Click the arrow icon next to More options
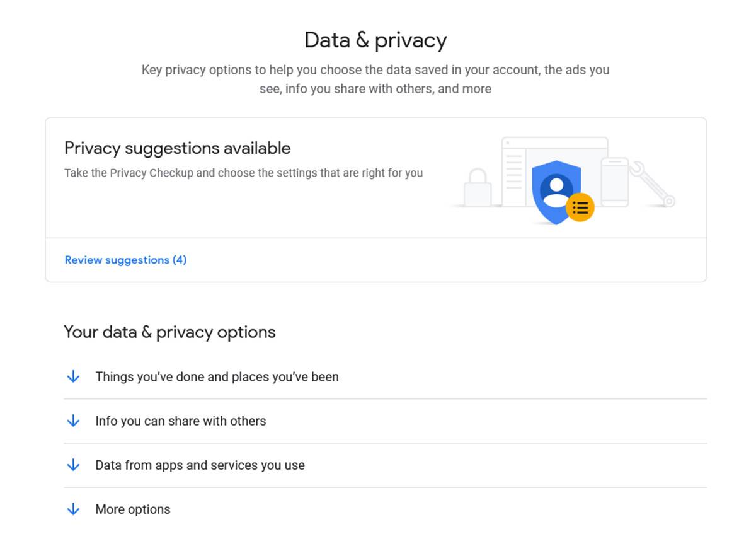The width and height of the screenshot is (756, 558). coord(74,509)
